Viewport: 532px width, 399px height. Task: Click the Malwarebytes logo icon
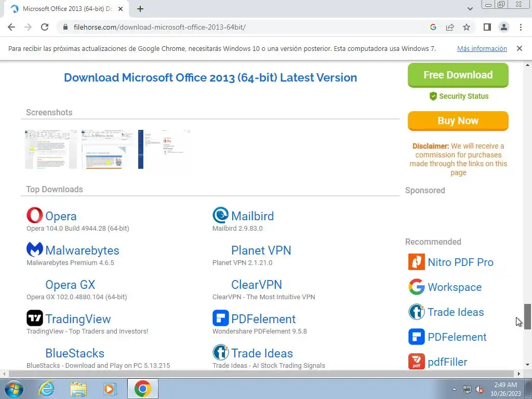coord(35,249)
